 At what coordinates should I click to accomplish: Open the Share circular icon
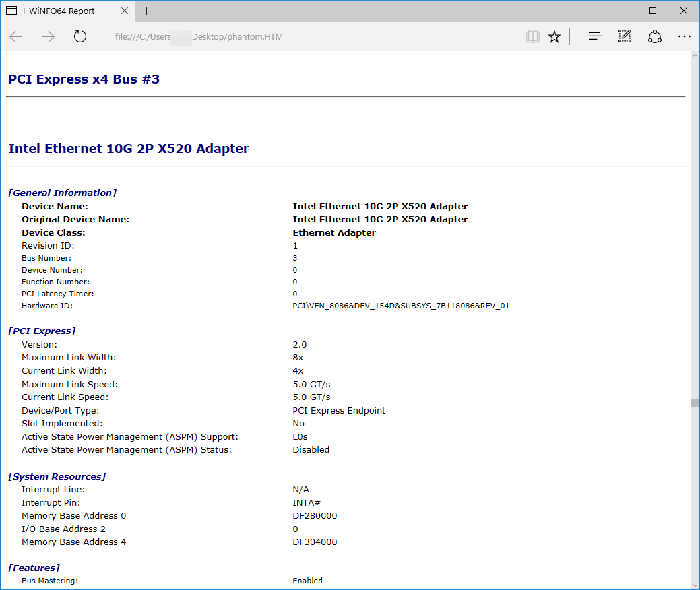pyautogui.click(x=654, y=36)
